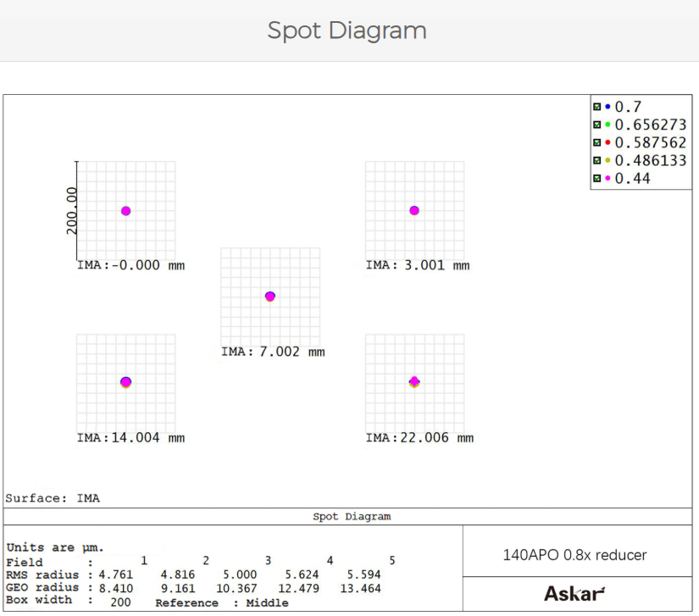Image resolution: width=699 pixels, height=616 pixels.
Task: Click the Spot Diagram page heading
Action: [x=347, y=31]
